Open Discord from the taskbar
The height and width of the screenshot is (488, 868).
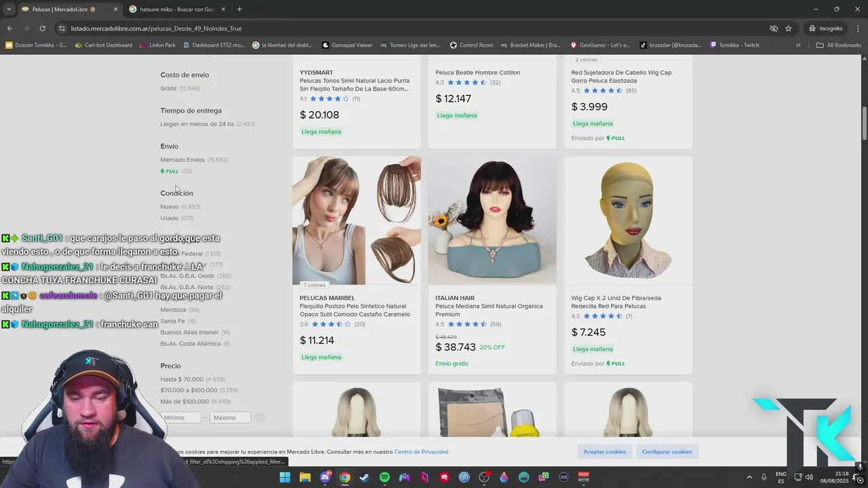point(325,477)
